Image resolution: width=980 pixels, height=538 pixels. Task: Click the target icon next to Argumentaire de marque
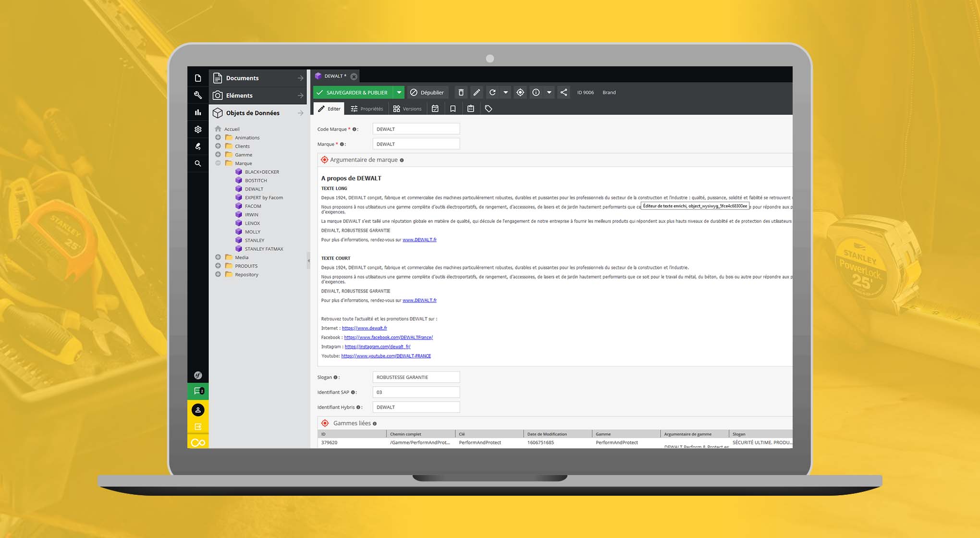(x=324, y=160)
